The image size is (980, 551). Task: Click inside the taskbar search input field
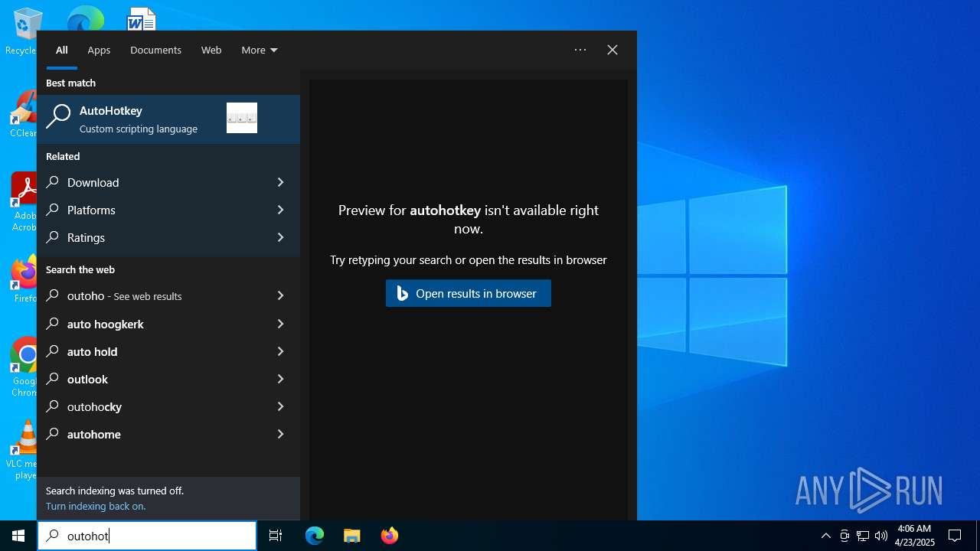point(147,536)
